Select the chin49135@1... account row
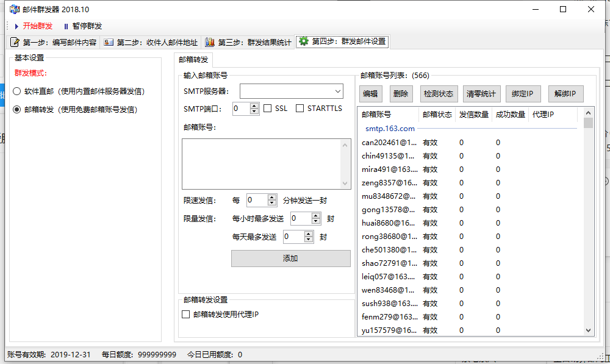This screenshot has height=364, width=610. [x=467, y=156]
